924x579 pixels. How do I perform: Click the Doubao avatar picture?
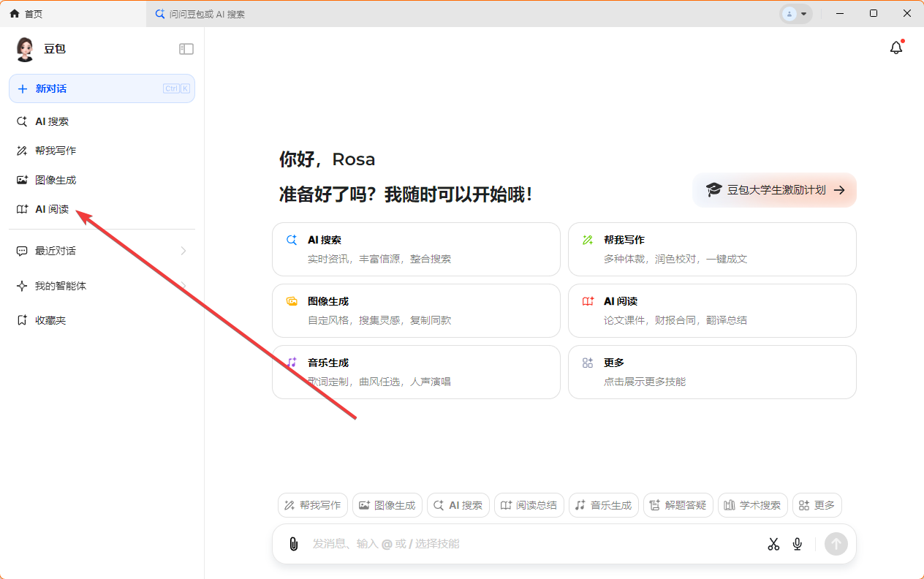pos(25,49)
